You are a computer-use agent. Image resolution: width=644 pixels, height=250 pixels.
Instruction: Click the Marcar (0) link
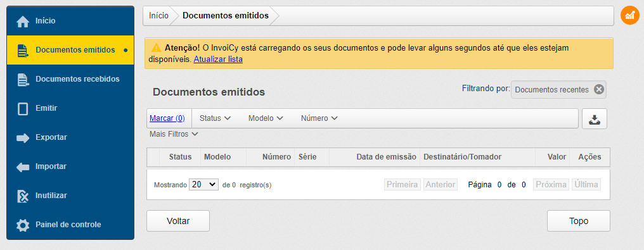pos(167,118)
